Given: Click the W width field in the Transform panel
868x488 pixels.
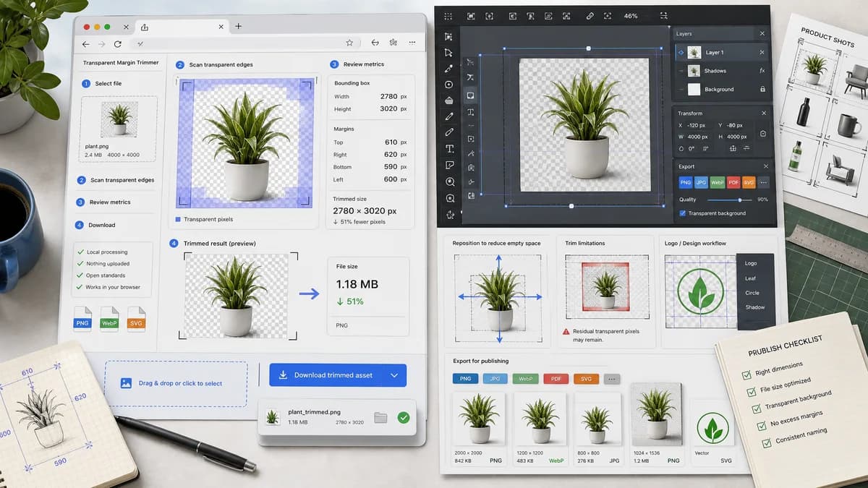Looking at the screenshot, I should click(699, 137).
